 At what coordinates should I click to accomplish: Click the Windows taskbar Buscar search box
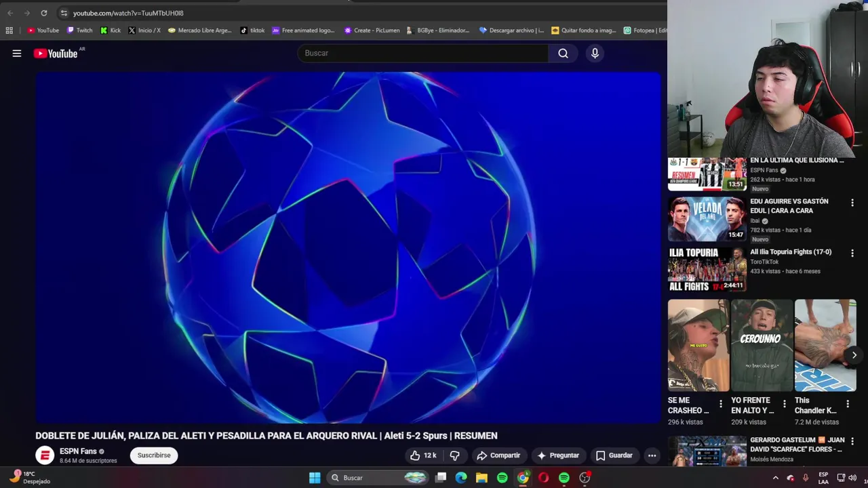pos(377,478)
